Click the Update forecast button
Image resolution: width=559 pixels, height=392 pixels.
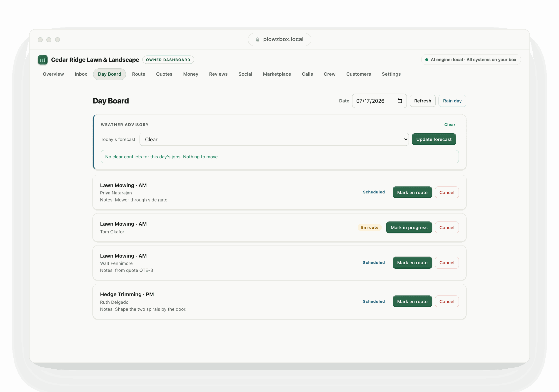point(434,139)
